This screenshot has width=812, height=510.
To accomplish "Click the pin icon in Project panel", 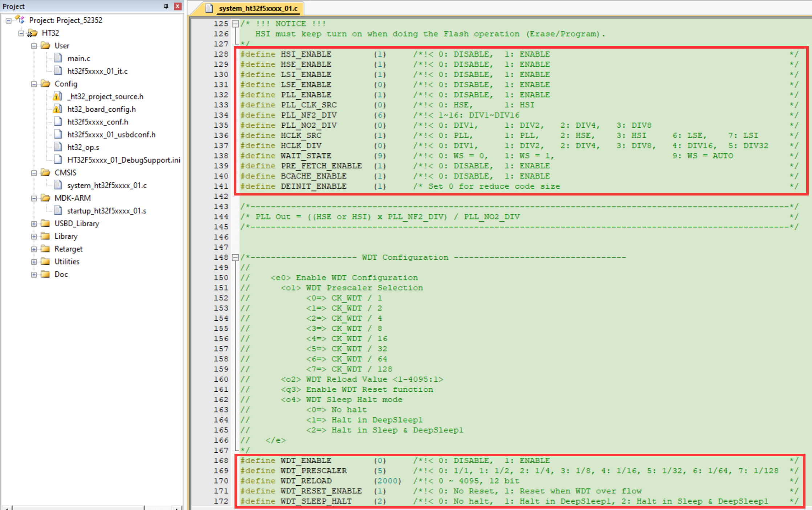I will pos(166,6).
